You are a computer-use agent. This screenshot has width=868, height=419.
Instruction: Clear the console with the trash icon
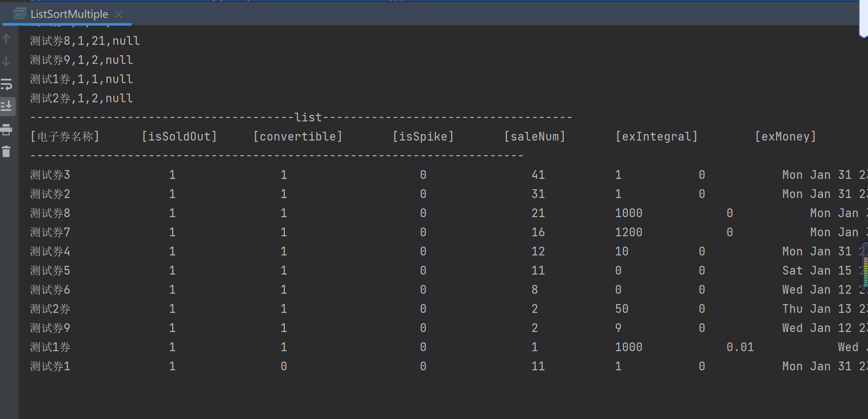(7, 151)
